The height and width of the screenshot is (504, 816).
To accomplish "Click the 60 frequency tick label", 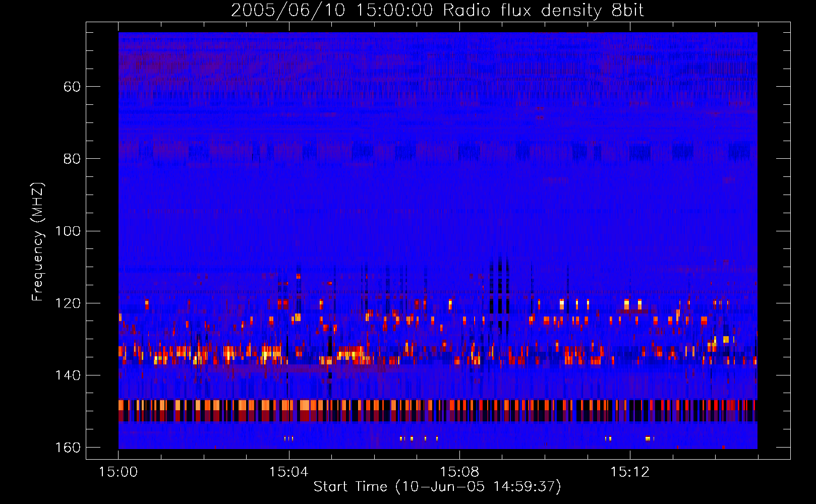I will tap(72, 87).
